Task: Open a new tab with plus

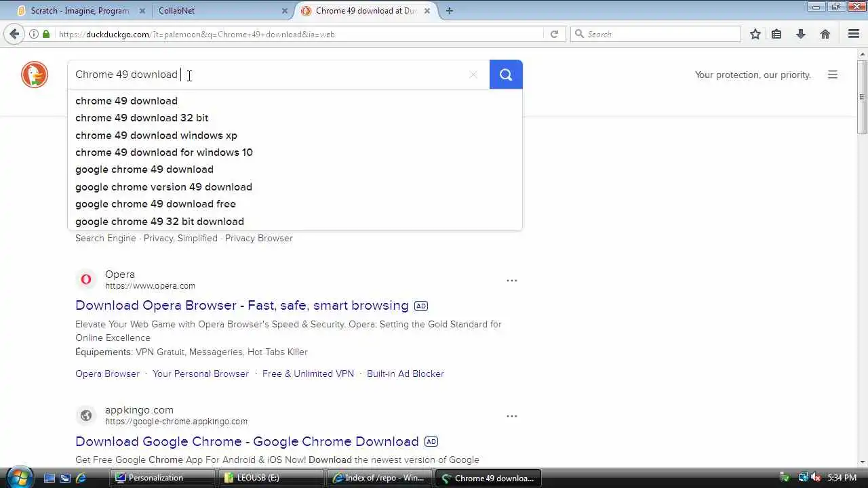Action: click(449, 11)
